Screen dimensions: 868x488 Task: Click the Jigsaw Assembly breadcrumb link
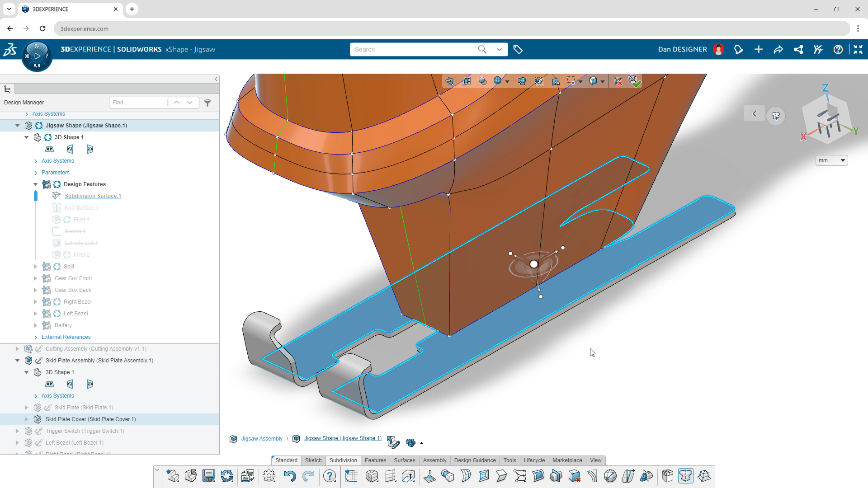click(262, 438)
